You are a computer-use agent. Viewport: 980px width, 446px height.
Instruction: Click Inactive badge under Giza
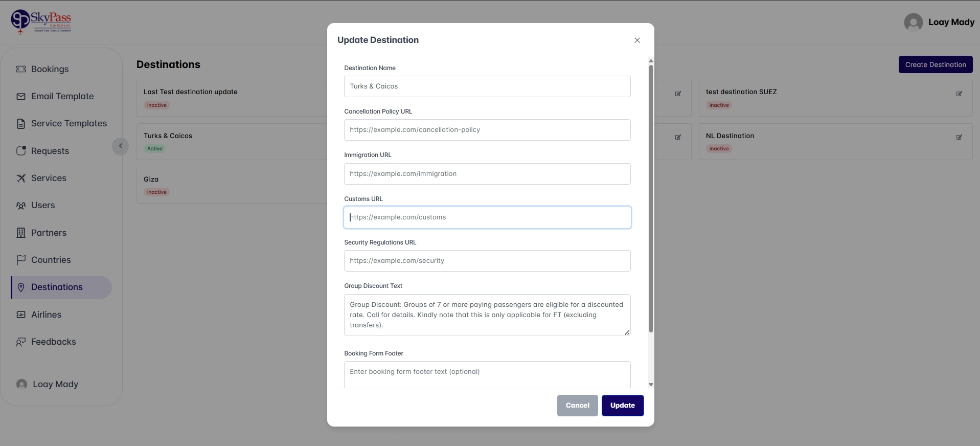coord(157,192)
